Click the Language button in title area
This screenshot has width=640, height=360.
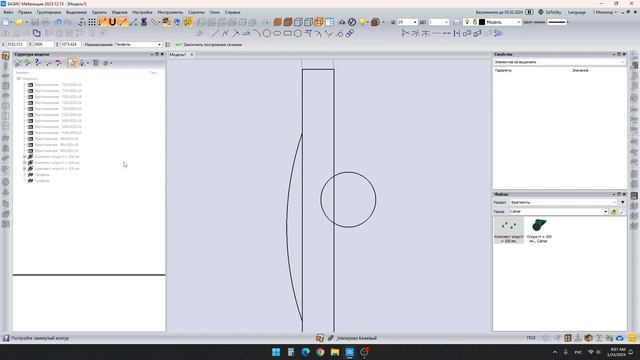point(577,12)
